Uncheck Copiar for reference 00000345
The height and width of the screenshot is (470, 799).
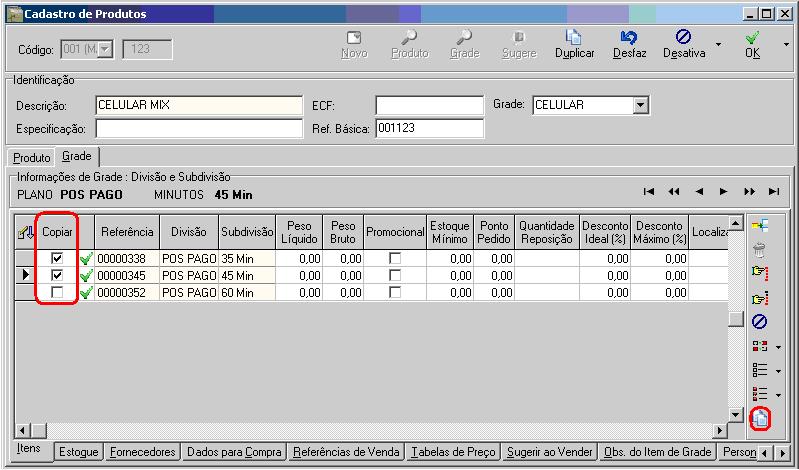click(57, 275)
